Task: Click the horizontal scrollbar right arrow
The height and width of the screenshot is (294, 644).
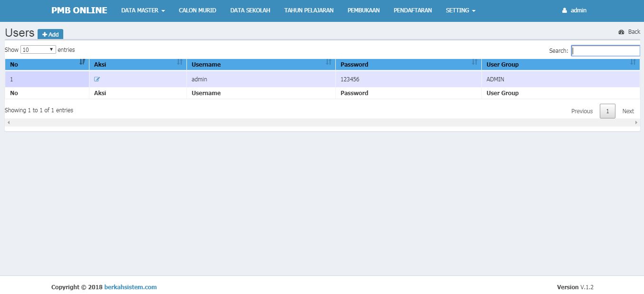Action: click(636, 123)
